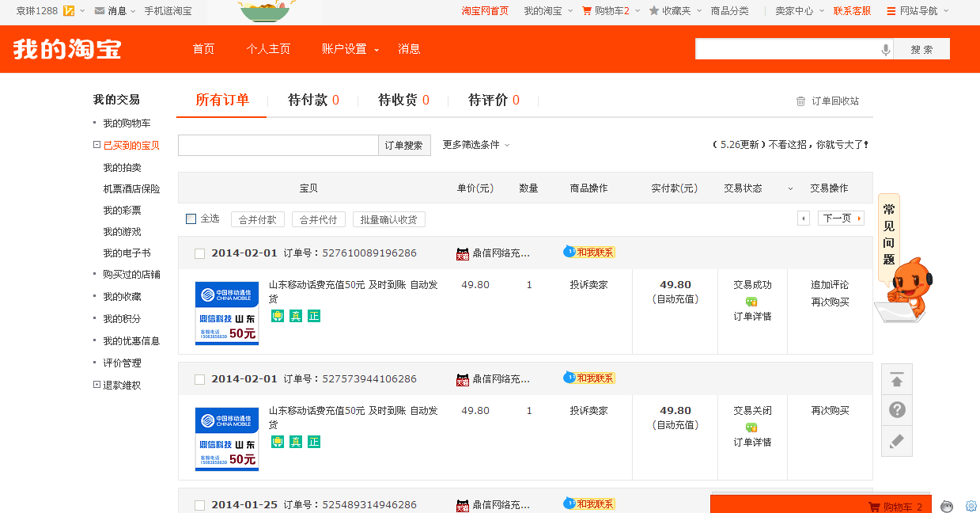Expand the 更多筛选条件 filter dropdown
Image resolution: width=980 pixels, height=513 pixels.
476,145
